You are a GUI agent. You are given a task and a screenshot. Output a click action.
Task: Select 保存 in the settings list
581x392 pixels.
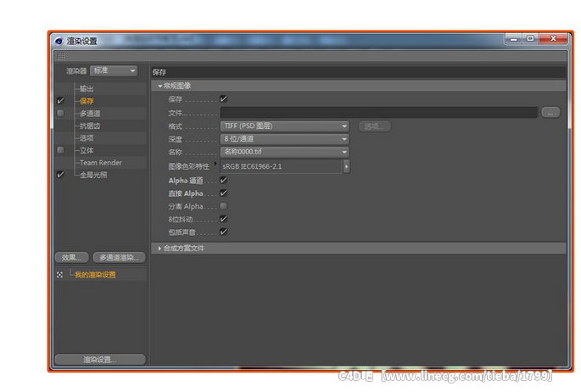(87, 101)
